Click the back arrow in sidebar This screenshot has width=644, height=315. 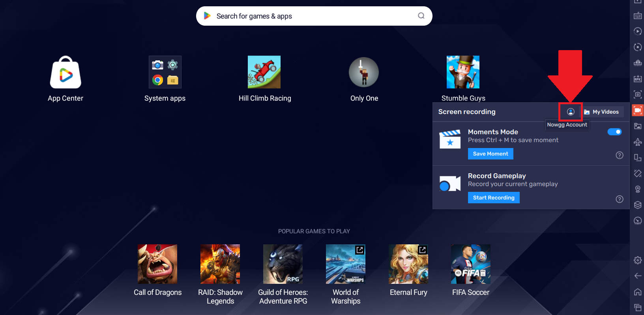point(638,276)
